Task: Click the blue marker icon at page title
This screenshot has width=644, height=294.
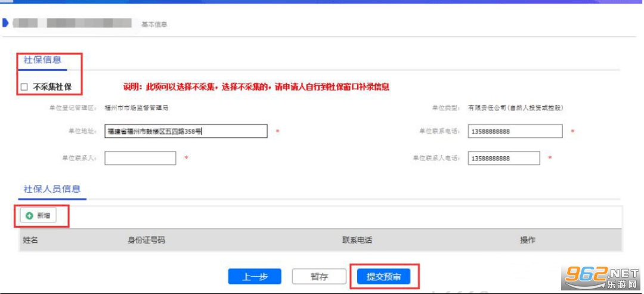Action: [x=5, y=23]
